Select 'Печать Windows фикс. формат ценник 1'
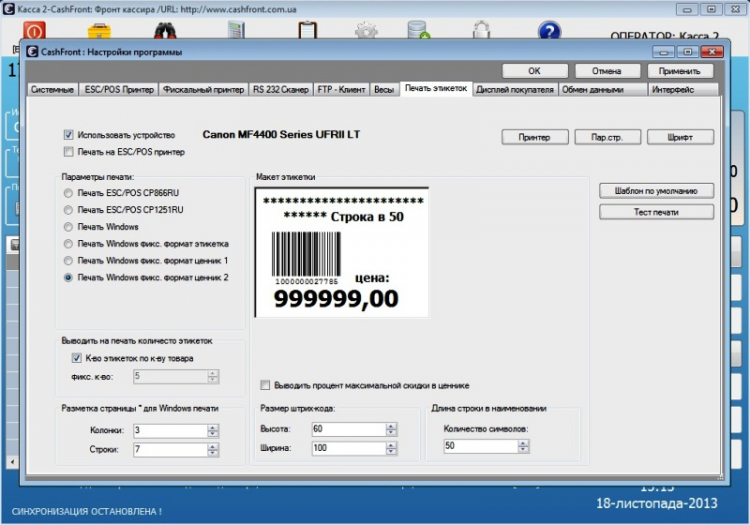Screen dimensions: 750x525 click(68, 261)
